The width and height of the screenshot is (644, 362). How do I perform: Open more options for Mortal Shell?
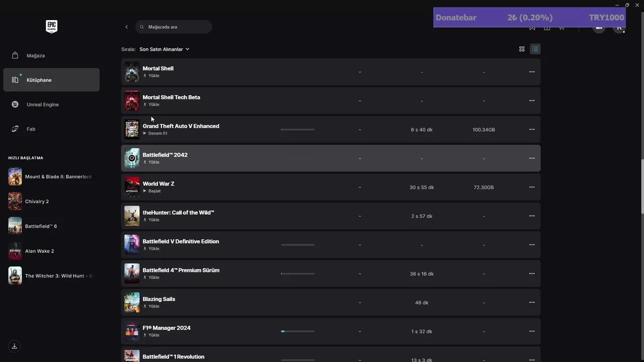pyautogui.click(x=531, y=72)
